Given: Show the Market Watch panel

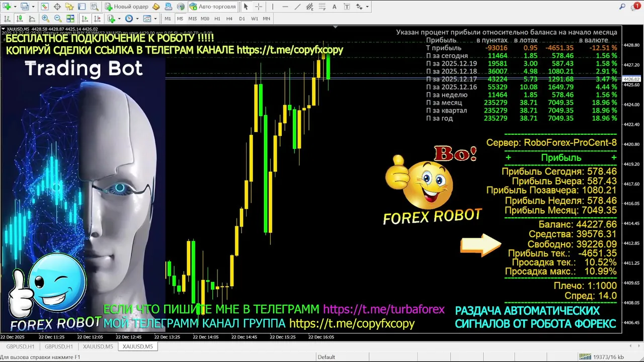Looking at the screenshot, I should [x=45, y=7].
